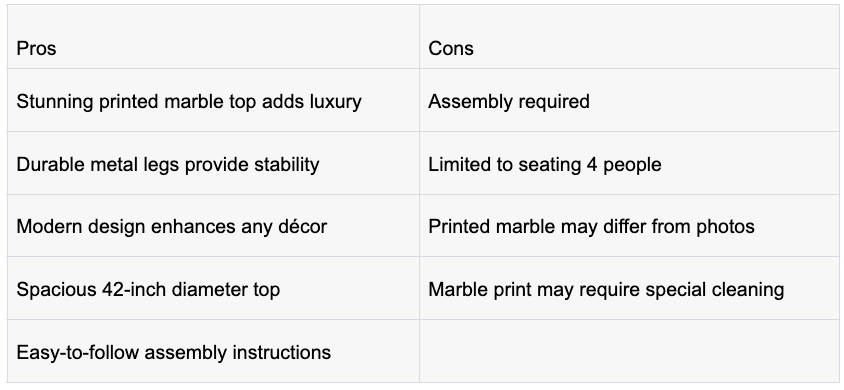Click the 'Limited to seating 4 people' cell
Screen dimensions: 844x390
pyautogui.click(x=629, y=163)
